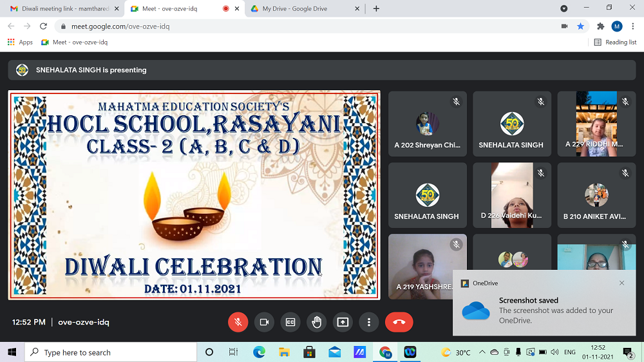
Task: Reload the Meet page
Action: 43,26
